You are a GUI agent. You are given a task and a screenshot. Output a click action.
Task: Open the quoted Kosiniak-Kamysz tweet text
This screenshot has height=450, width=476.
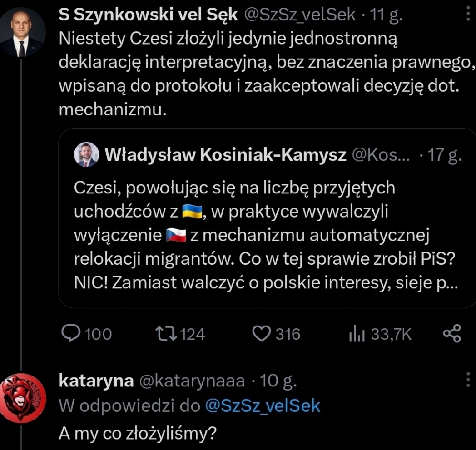(x=266, y=235)
